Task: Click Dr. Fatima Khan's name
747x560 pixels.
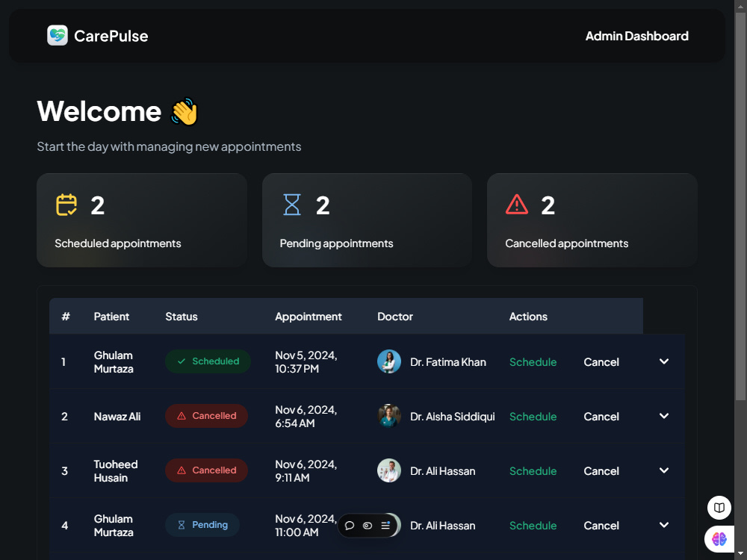Action: pyautogui.click(x=447, y=362)
